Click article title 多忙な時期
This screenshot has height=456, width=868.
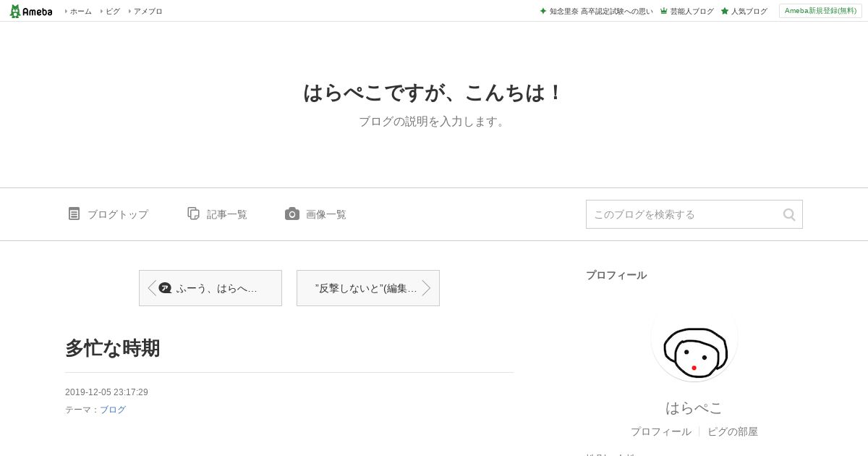pyautogui.click(x=112, y=348)
